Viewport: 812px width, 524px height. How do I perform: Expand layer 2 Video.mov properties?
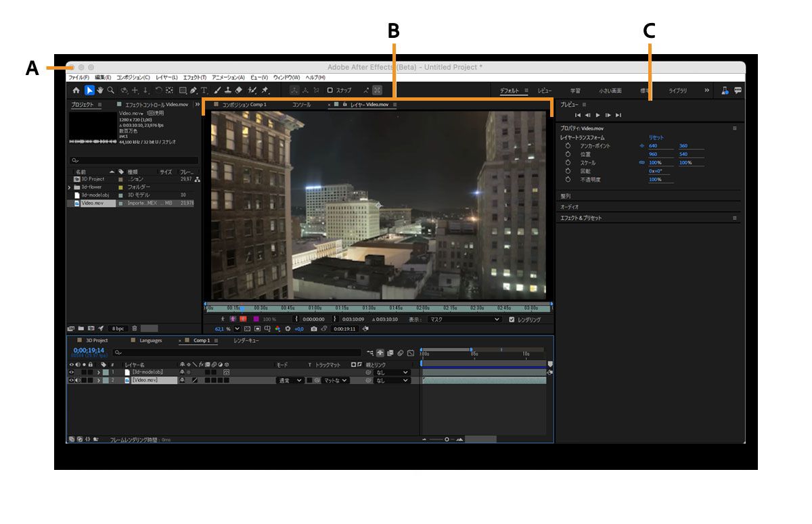click(x=99, y=380)
